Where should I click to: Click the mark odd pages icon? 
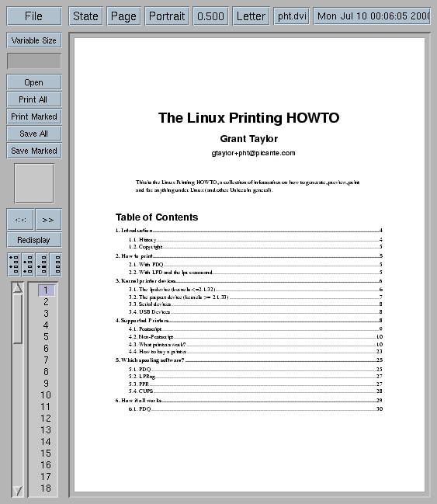pos(13,265)
